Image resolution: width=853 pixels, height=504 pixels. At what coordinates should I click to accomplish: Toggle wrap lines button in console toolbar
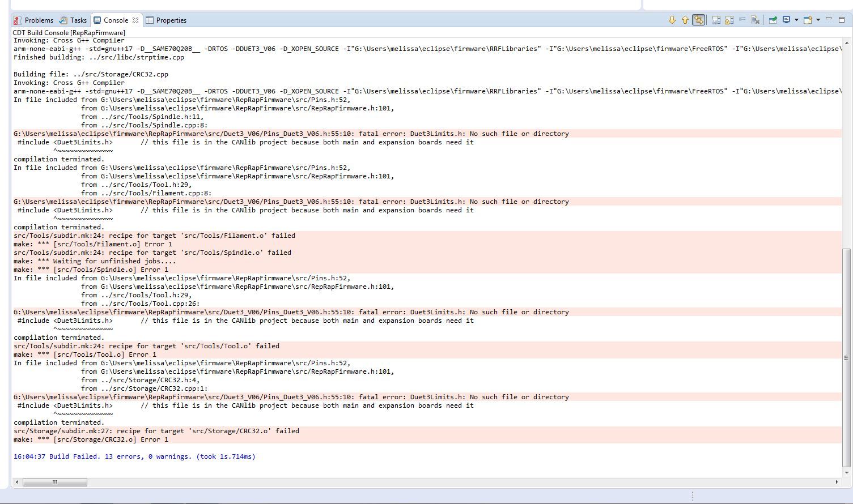[x=699, y=20]
